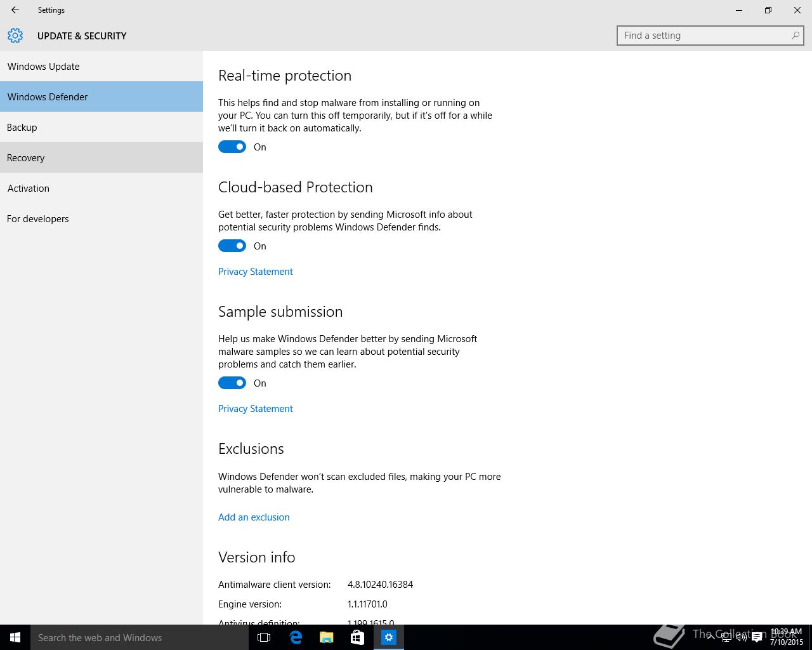
Task: Open Privacy Statement under Cloud-based Protection
Action: click(255, 272)
